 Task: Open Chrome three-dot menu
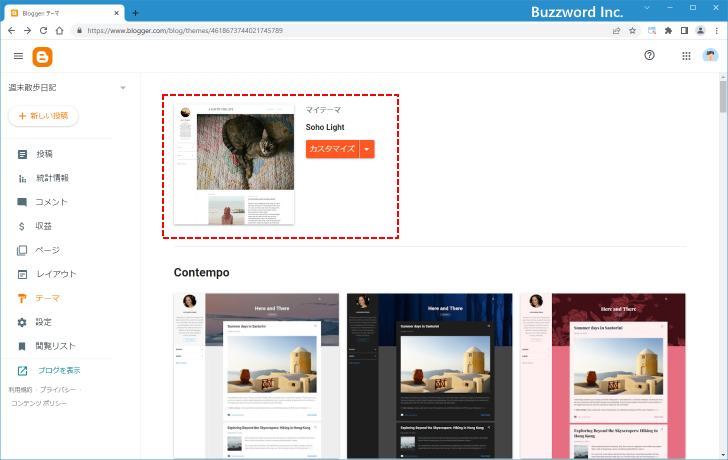(x=716, y=31)
